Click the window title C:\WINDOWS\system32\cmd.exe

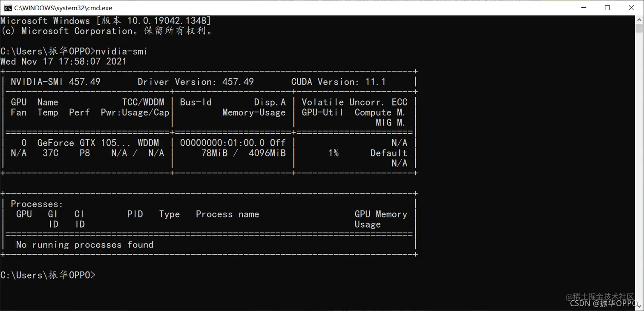(63, 8)
